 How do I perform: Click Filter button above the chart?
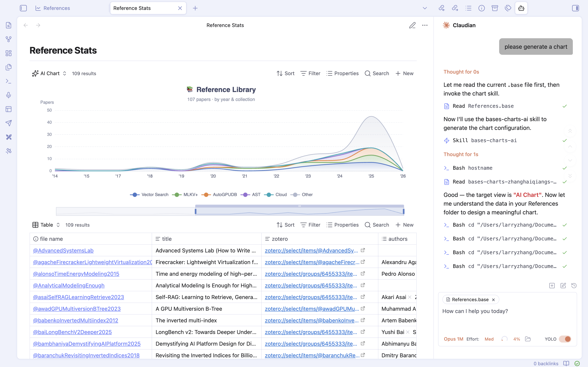(310, 73)
